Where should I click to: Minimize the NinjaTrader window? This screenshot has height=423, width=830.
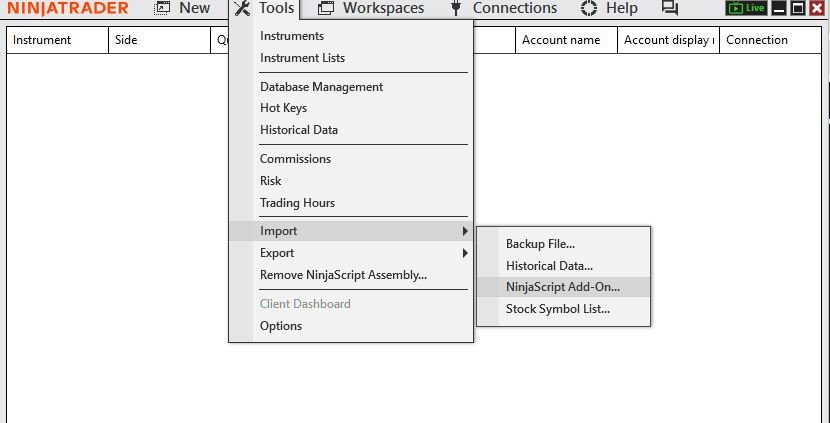779,8
